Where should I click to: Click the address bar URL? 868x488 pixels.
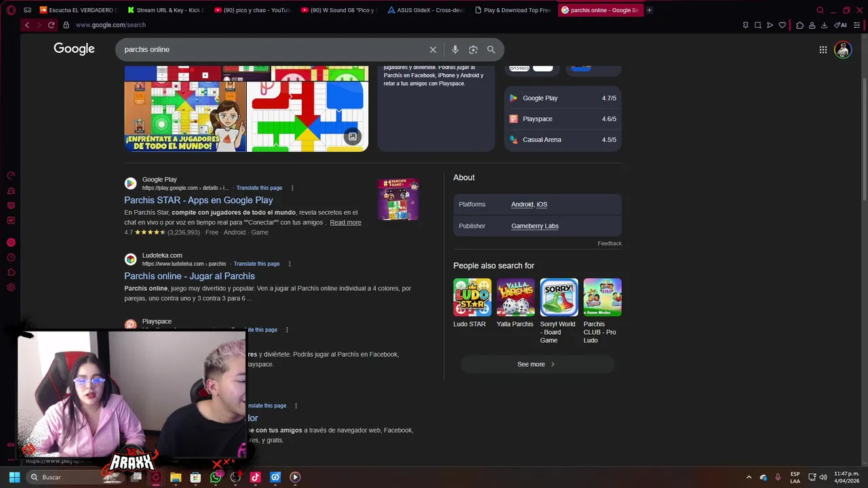[x=111, y=25]
